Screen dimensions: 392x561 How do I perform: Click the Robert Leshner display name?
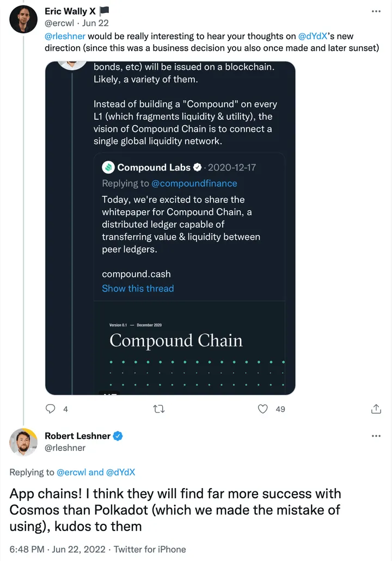point(77,436)
